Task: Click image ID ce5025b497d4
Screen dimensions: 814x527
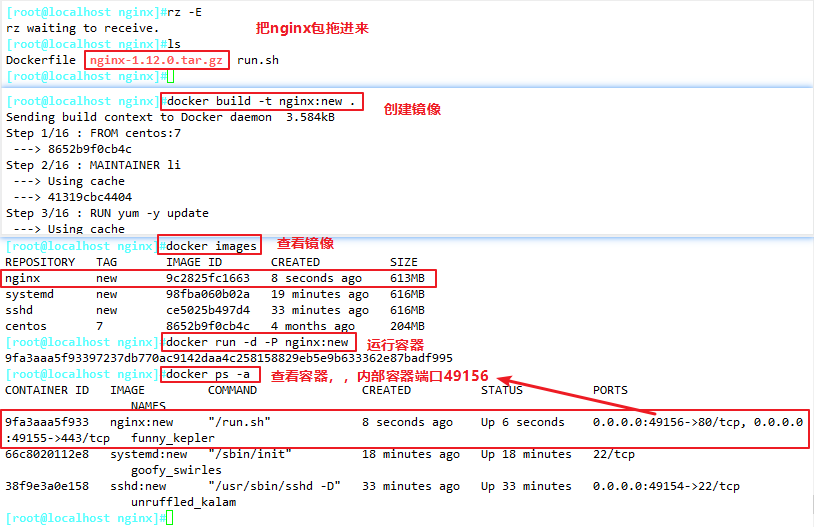Action: [x=208, y=310]
